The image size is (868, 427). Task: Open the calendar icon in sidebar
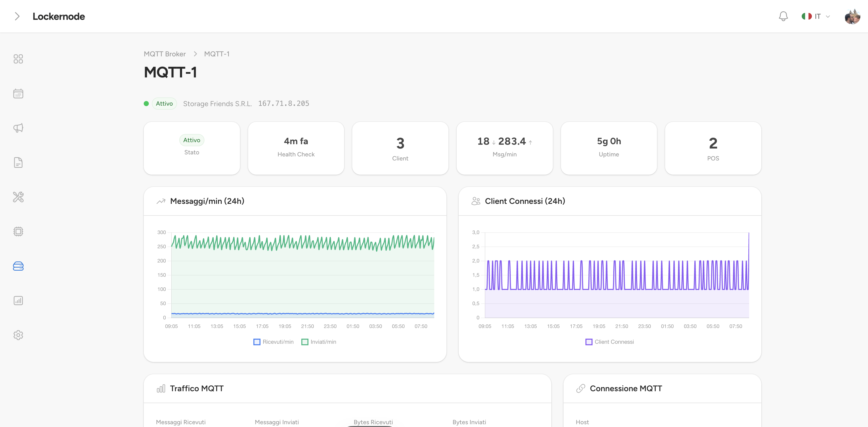point(18,94)
